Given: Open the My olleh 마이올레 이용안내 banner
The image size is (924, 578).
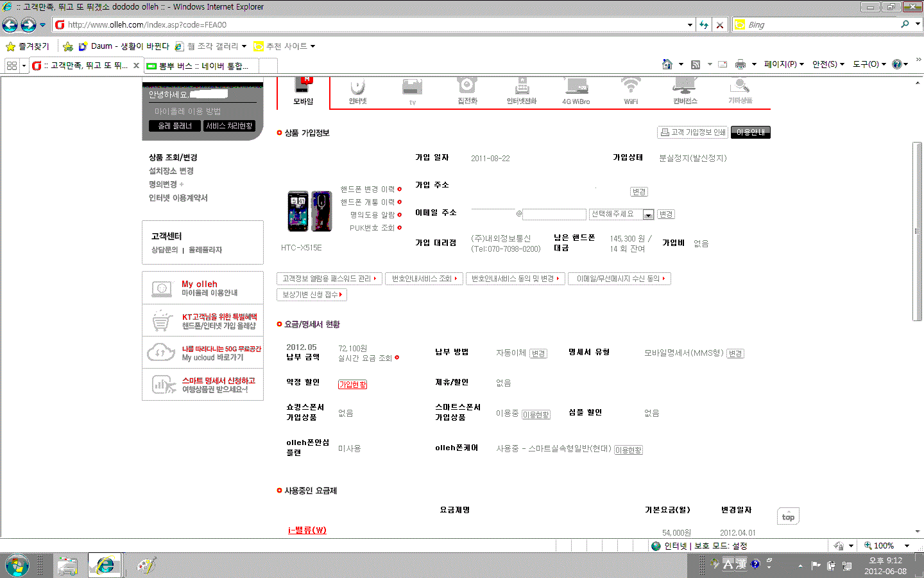Looking at the screenshot, I should click(x=203, y=288).
